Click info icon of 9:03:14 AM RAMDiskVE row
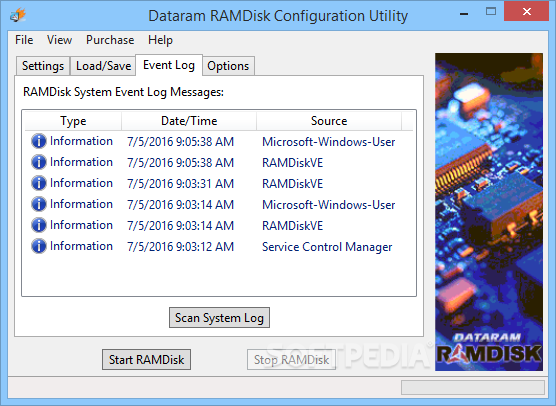 click(x=39, y=225)
